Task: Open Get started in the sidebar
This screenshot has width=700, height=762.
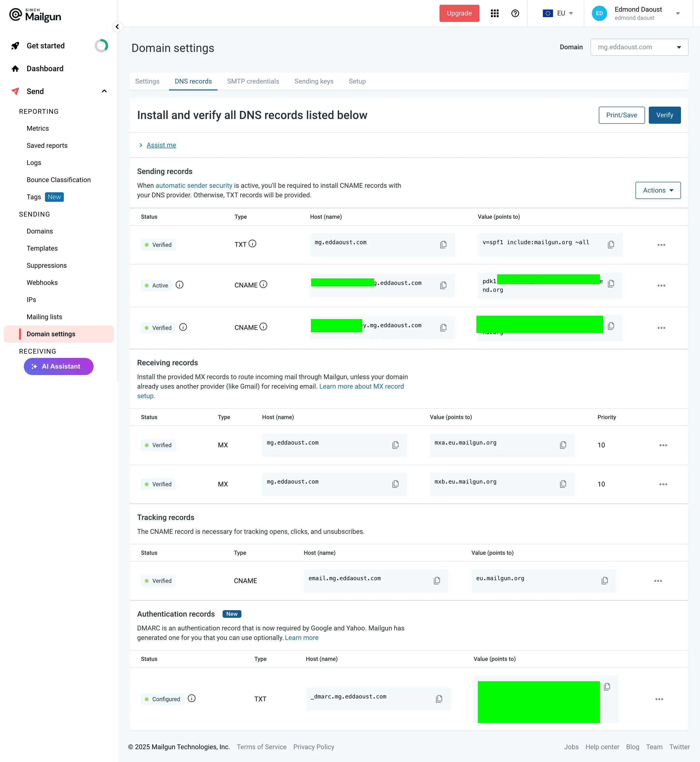Action: tap(45, 46)
